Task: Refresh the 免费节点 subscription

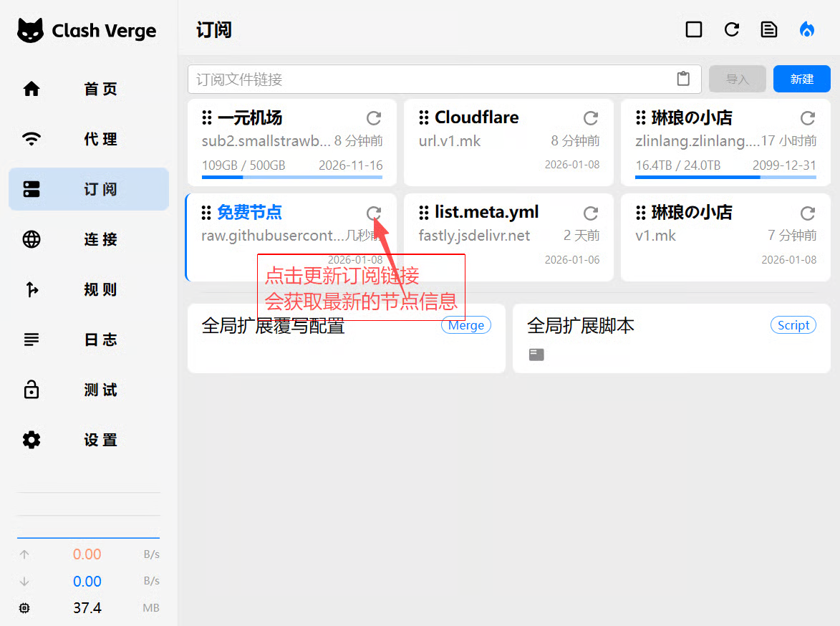Action: 374,213
